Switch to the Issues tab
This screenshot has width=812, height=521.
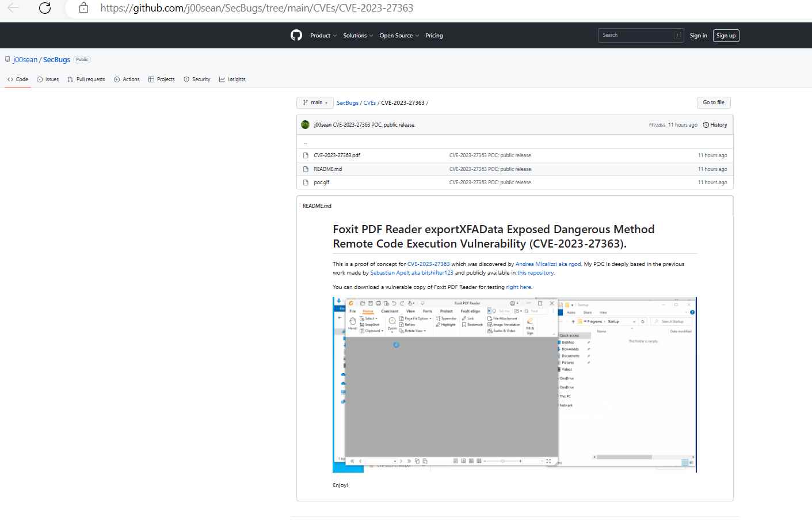(x=48, y=79)
